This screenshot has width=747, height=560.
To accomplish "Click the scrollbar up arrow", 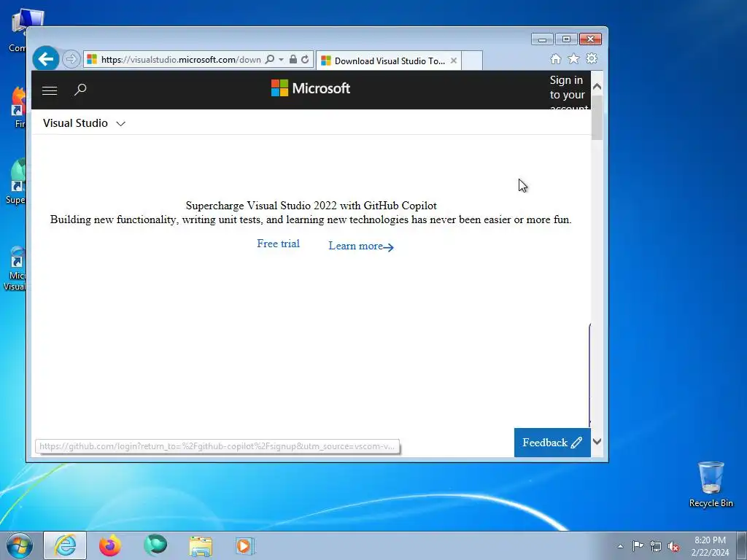I will coord(597,87).
